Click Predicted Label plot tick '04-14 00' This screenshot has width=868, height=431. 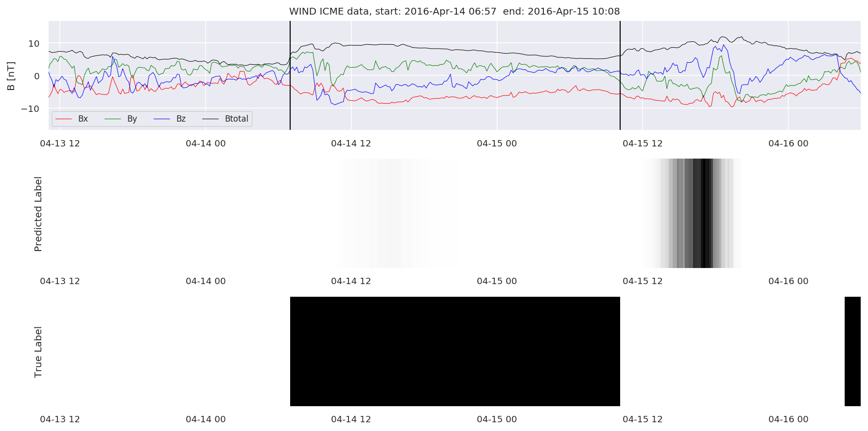(206, 281)
